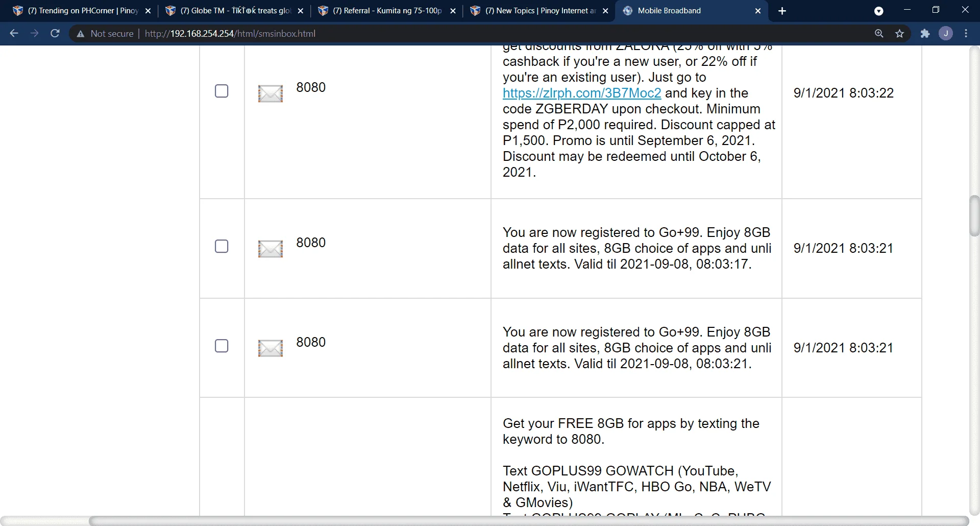Select the Mobile Broadband tab
Image resolution: width=980 pixels, height=526 pixels.
pyautogui.click(x=692, y=11)
